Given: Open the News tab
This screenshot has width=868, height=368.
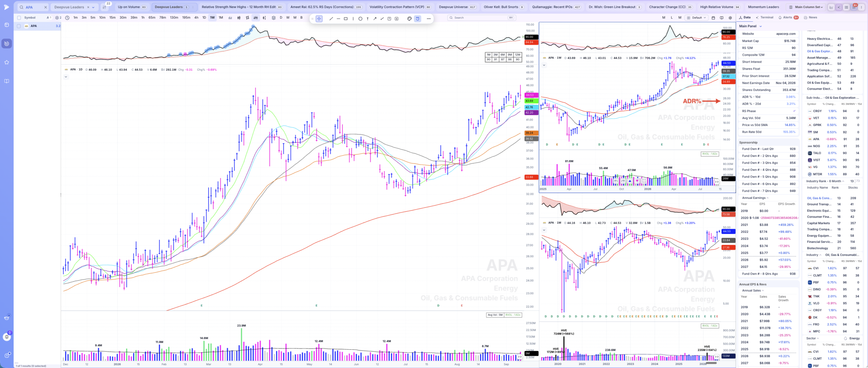Looking at the screenshot, I should tap(810, 17).
